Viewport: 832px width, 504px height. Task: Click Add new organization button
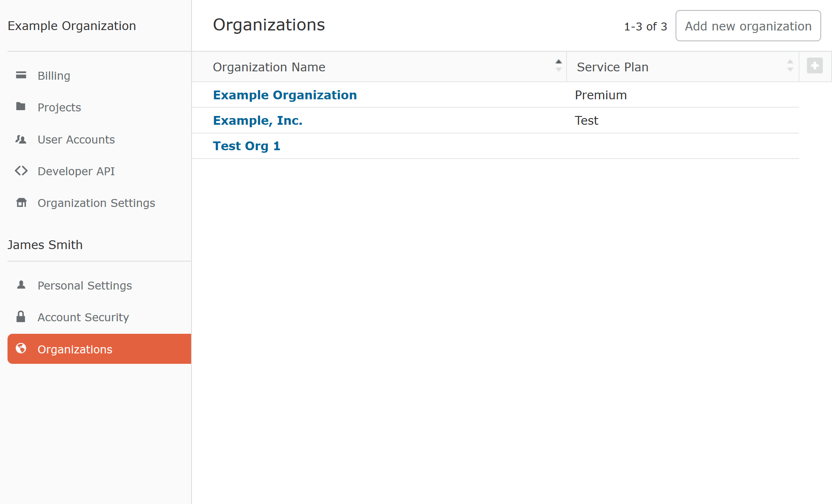click(748, 26)
